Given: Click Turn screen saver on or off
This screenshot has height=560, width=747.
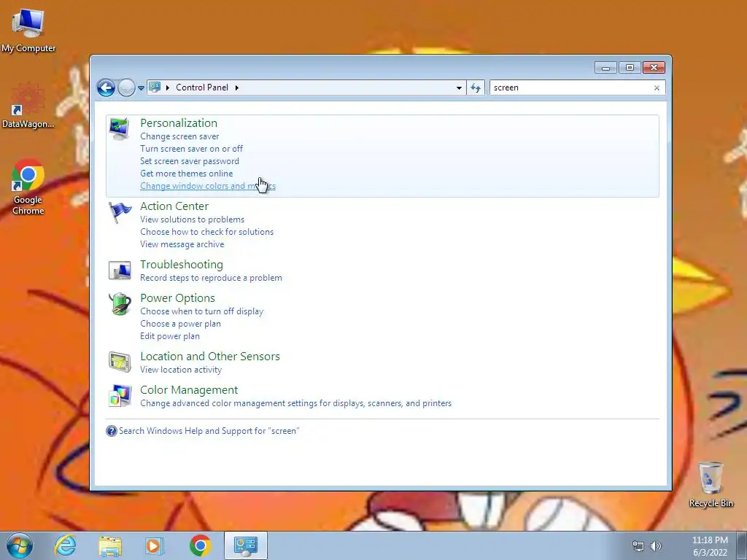Looking at the screenshot, I should (192, 149).
